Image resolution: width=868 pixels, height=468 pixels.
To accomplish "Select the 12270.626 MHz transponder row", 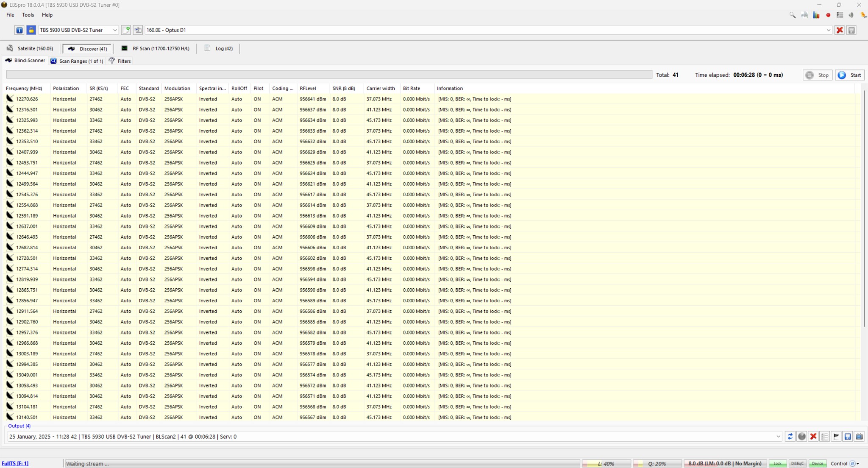I will point(27,99).
